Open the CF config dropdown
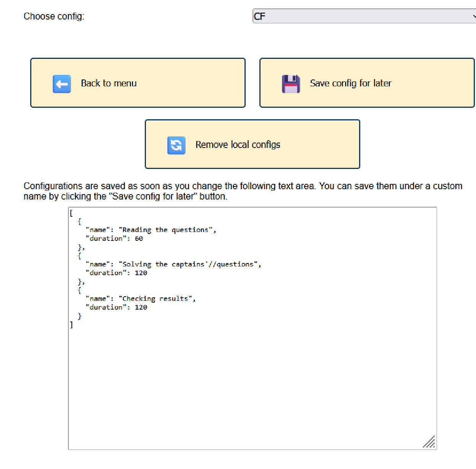 coord(359,16)
